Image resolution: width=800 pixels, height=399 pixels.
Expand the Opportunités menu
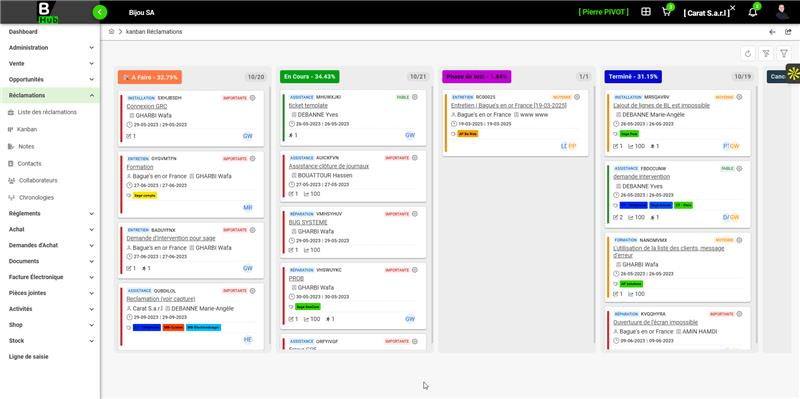50,80
